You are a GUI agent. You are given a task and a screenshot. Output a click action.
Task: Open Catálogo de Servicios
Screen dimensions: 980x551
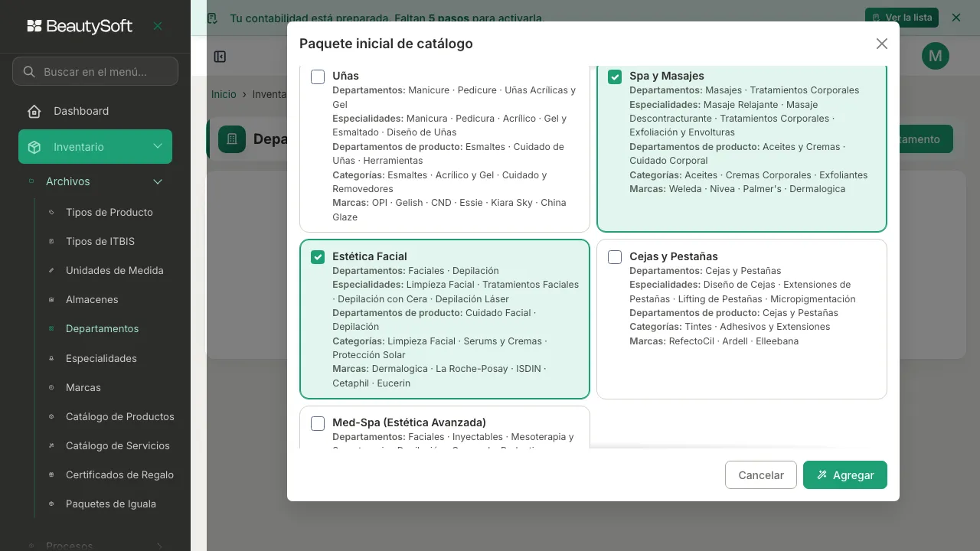click(118, 445)
